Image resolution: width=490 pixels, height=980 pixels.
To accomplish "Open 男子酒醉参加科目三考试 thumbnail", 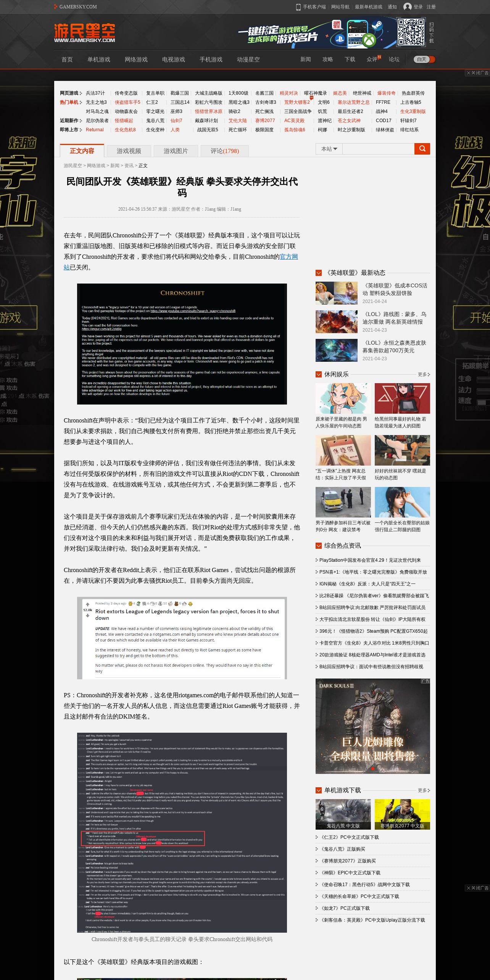I will tap(343, 502).
